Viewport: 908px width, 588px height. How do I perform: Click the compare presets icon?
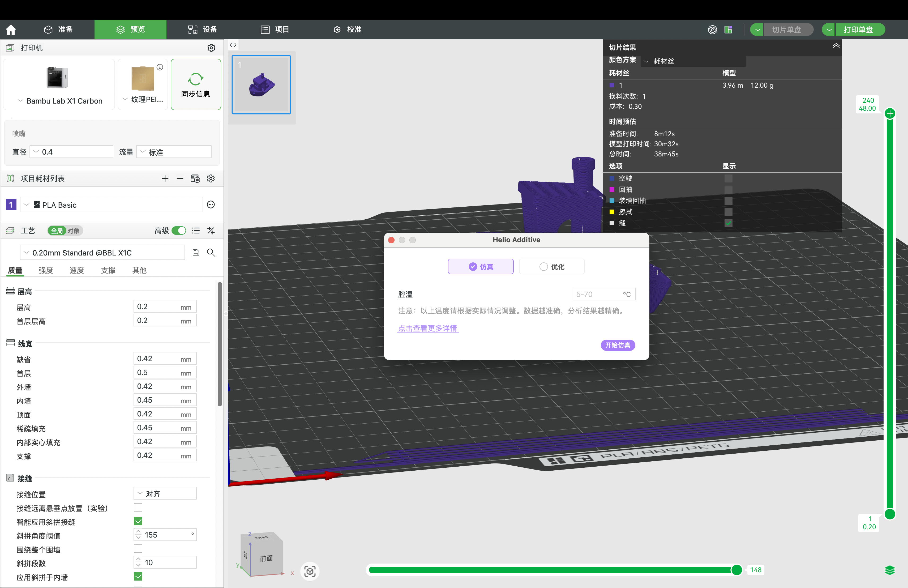[211, 231]
